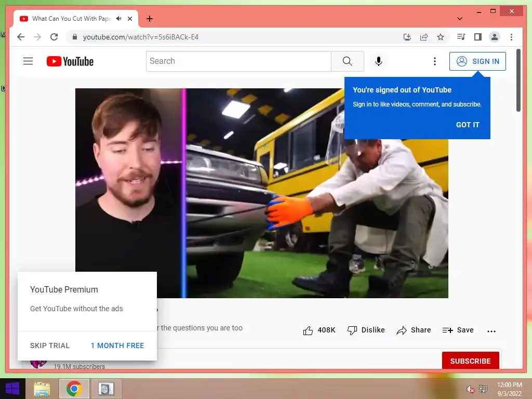Viewport: 532px width, 399px height.
Task: Click the URL in the address bar
Action: point(141,37)
